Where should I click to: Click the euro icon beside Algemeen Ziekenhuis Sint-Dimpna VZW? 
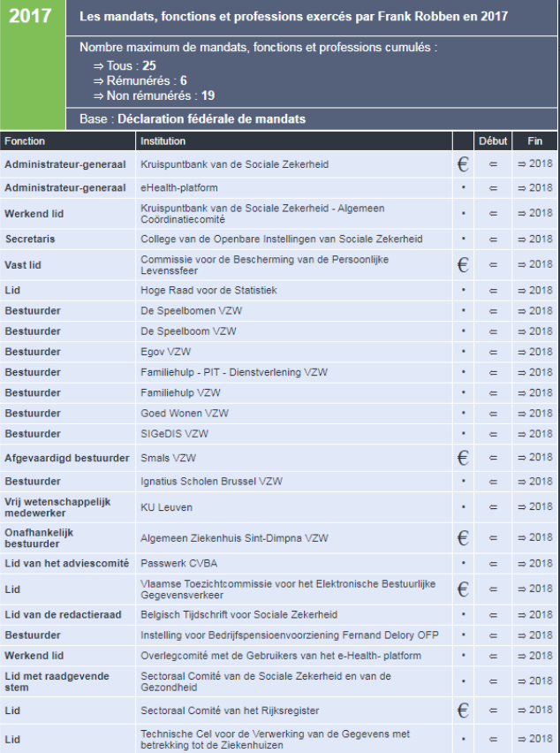462,538
